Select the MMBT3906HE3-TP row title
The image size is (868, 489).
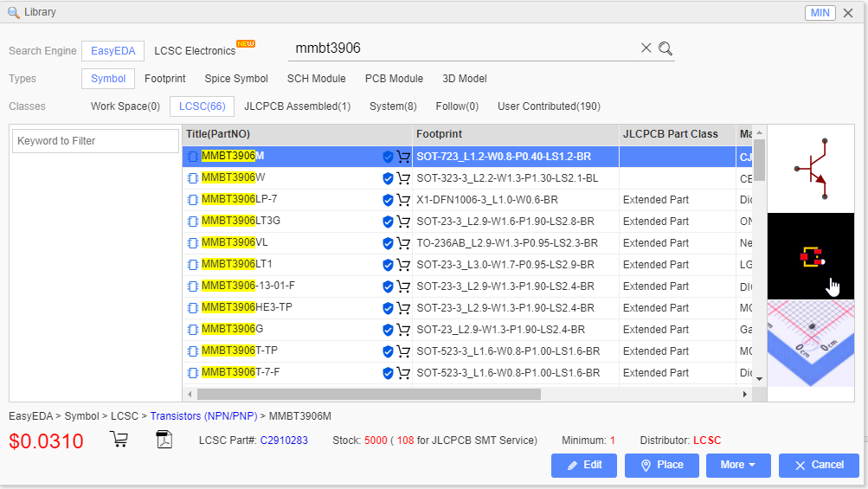(x=247, y=307)
